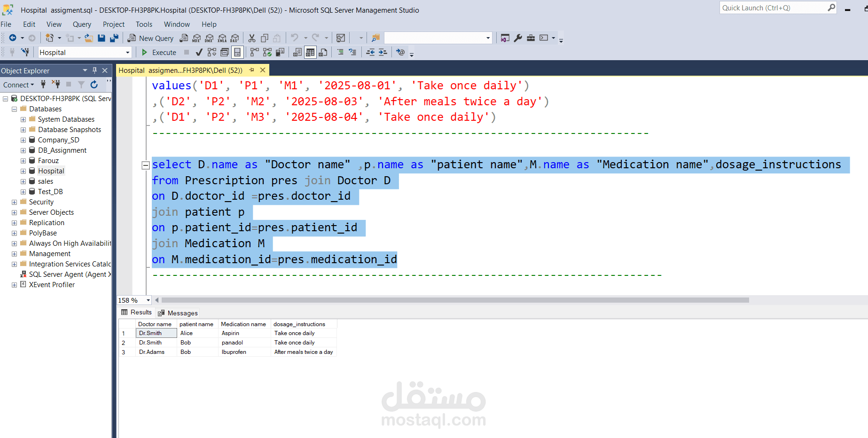Click the Open File folder icon
Viewport: 868px width, 438px height.
(88, 38)
